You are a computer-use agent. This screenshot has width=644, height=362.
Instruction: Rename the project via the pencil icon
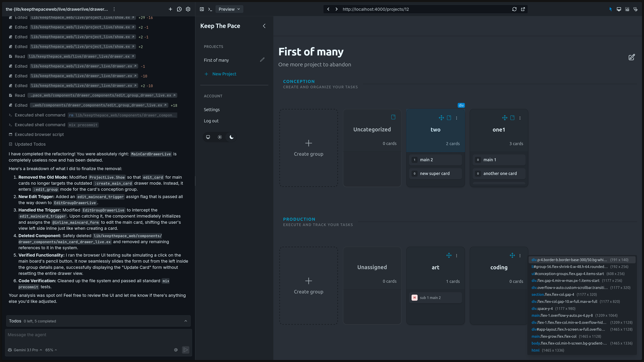click(x=262, y=60)
